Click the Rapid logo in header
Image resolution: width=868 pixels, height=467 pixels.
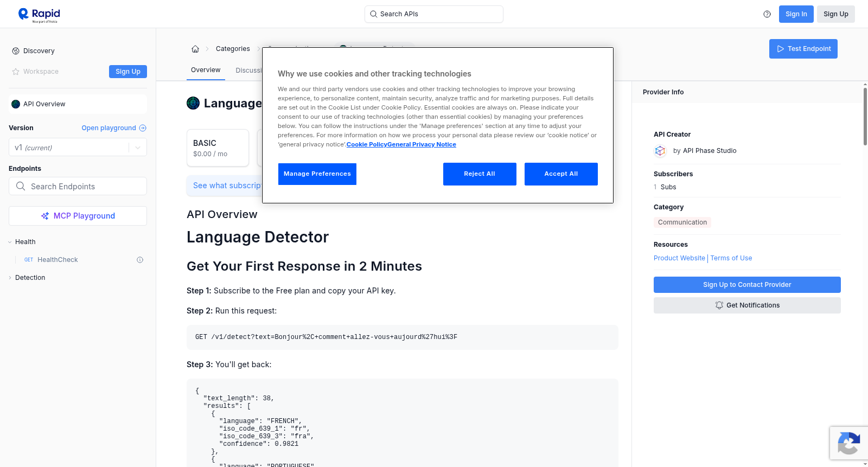coord(39,15)
